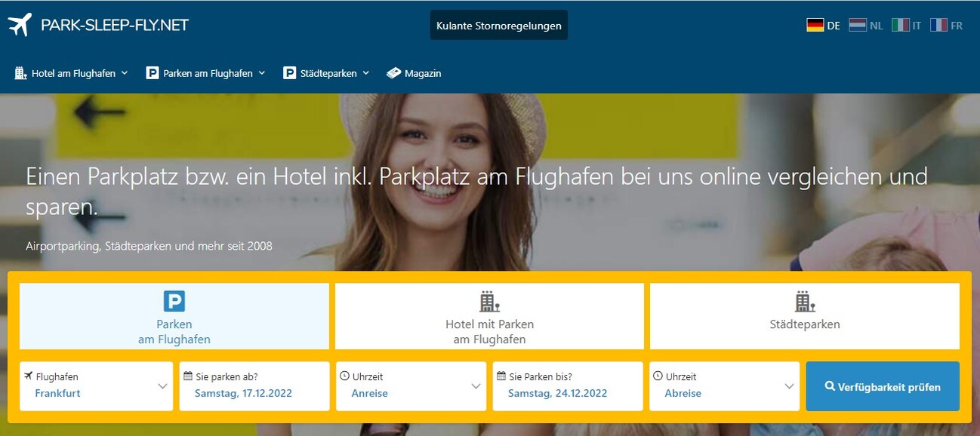Click hotel building icon above Hotel mit Parken
The image size is (980, 436).
489,302
